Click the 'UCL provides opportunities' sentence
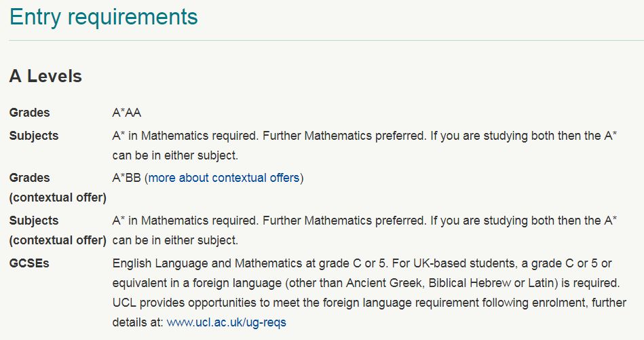Image resolution: width=644 pixels, height=340 pixels. (x=369, y=303)
